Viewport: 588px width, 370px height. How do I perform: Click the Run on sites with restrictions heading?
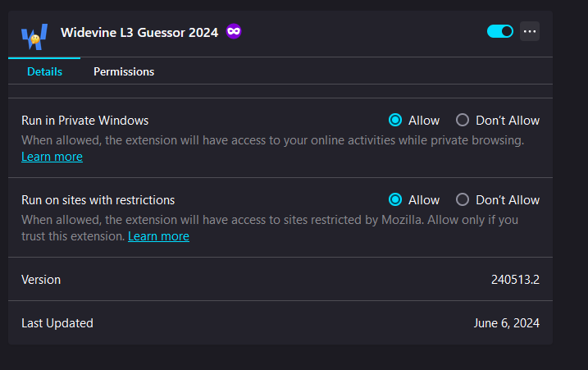(x=98, y=200)
